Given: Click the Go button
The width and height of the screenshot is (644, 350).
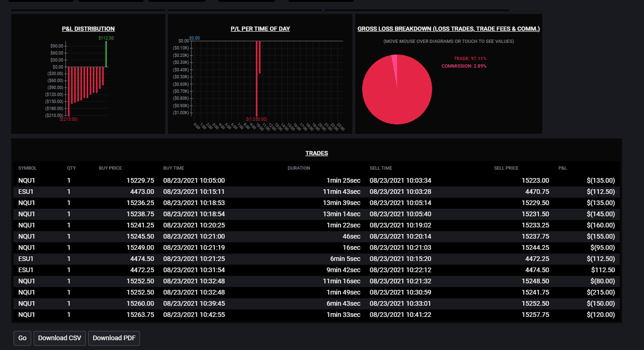Looking at the screenshot, I should coord(22,338).
